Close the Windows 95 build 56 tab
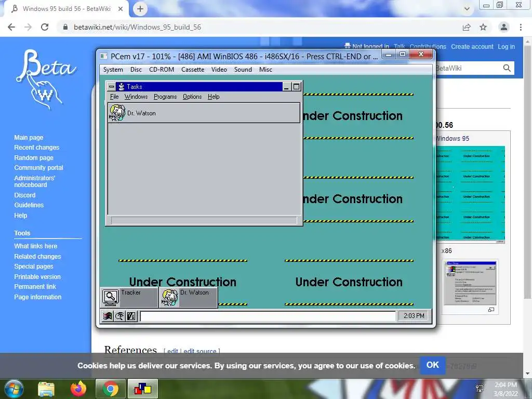Image resolution: width=532 pixels, height=399 pixels. point(121,9)
